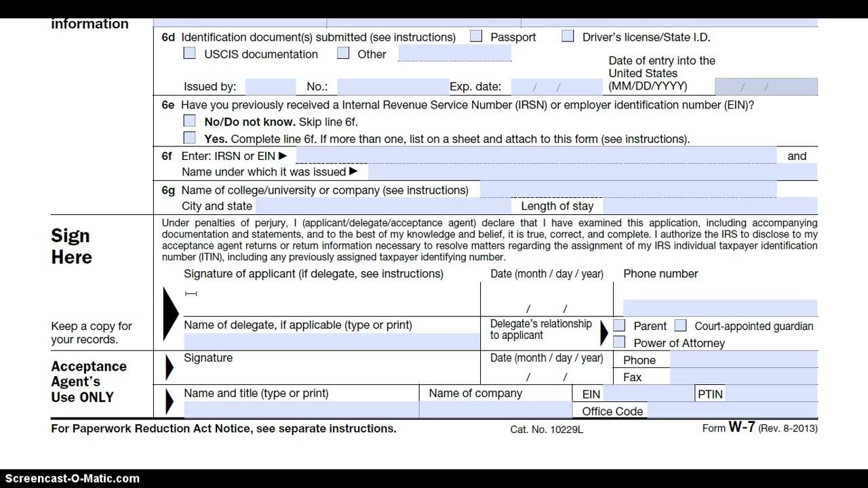Check the Other document checkbox
The width and height of the screenshot is (868, 488).
343,53
